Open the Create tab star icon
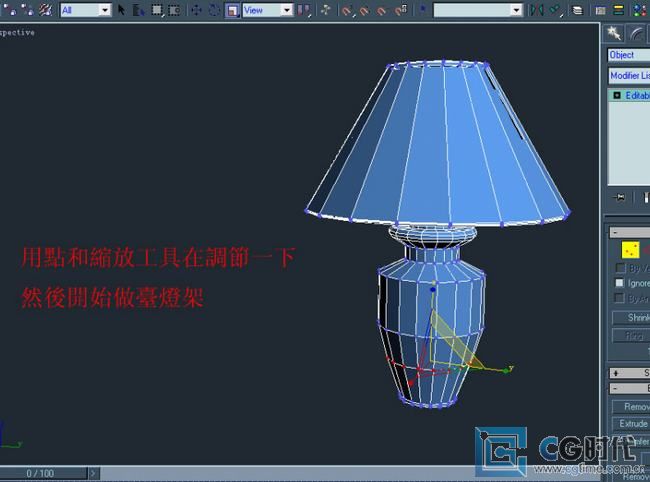The width and height of the screenshot is (650, 482). pyautogui.click(x=615, y=33)
